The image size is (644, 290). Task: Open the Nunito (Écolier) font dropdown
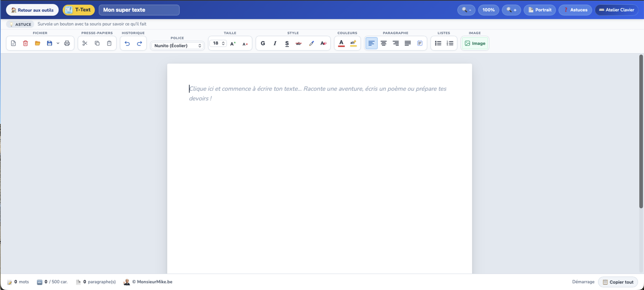(177, 46)
